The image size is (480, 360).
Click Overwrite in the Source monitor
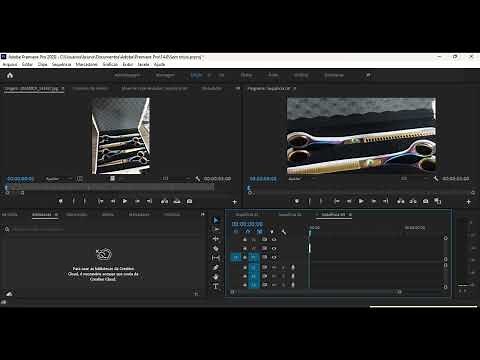coord(177,201)
